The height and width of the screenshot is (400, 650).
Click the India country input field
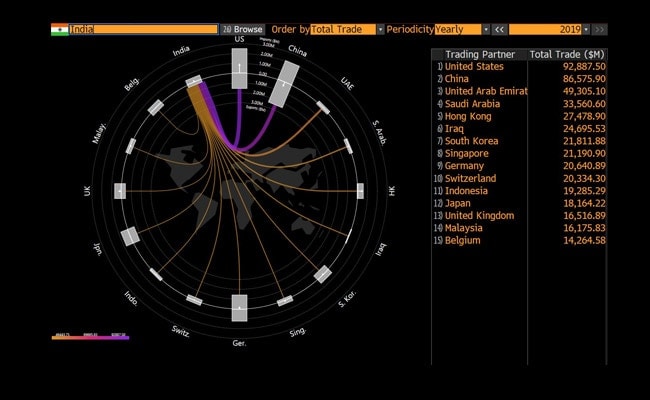pyautogui.click(x=142, y=30)
